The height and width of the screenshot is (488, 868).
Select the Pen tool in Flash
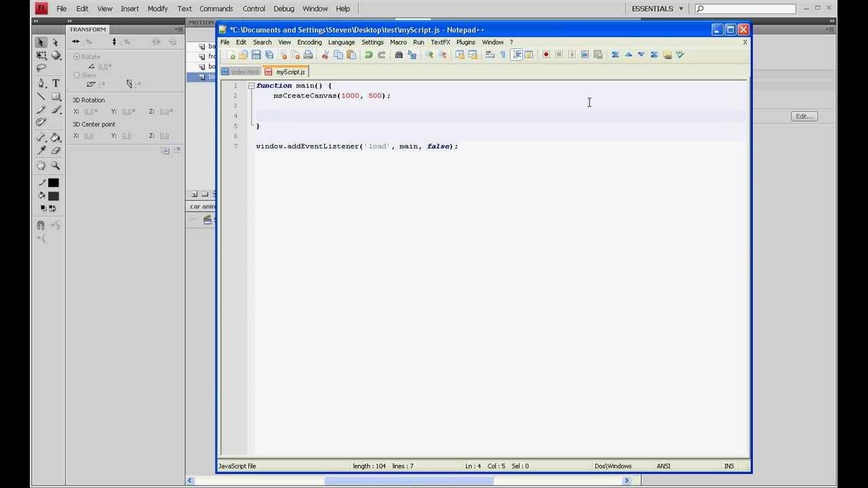(x=41, y=83)
